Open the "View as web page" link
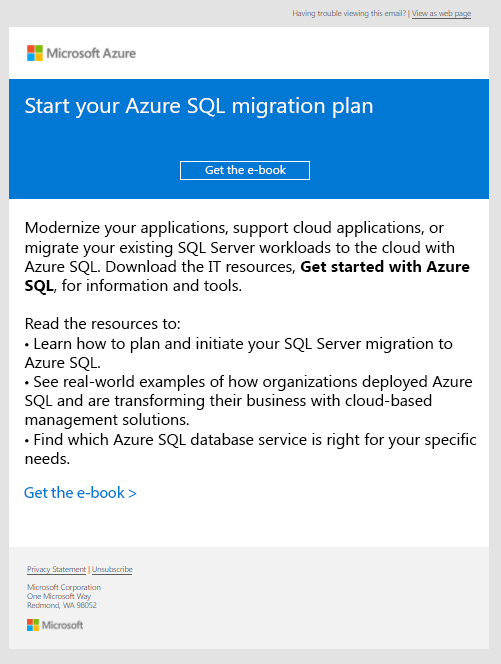Screen dimensions: 501x664 pos(441,14)
